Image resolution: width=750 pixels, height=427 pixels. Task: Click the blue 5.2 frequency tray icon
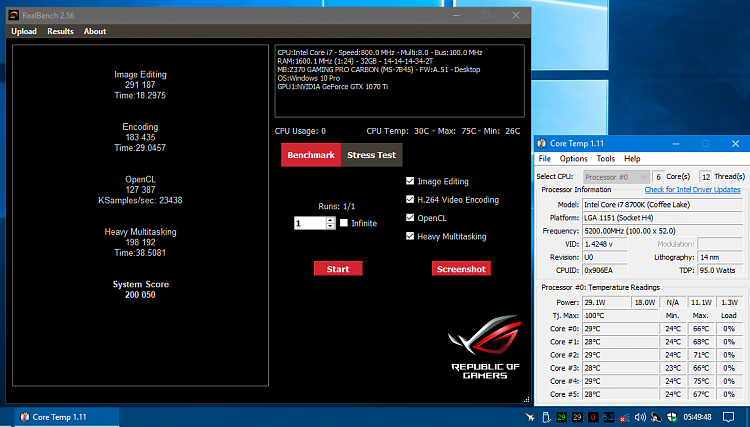(608, 417)
